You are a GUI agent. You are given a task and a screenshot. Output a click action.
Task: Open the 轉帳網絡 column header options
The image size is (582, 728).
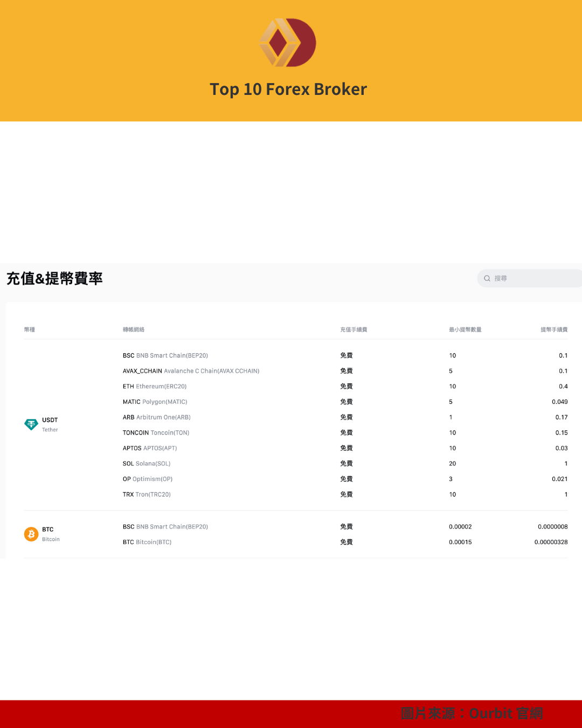click(x=134, y=329)
